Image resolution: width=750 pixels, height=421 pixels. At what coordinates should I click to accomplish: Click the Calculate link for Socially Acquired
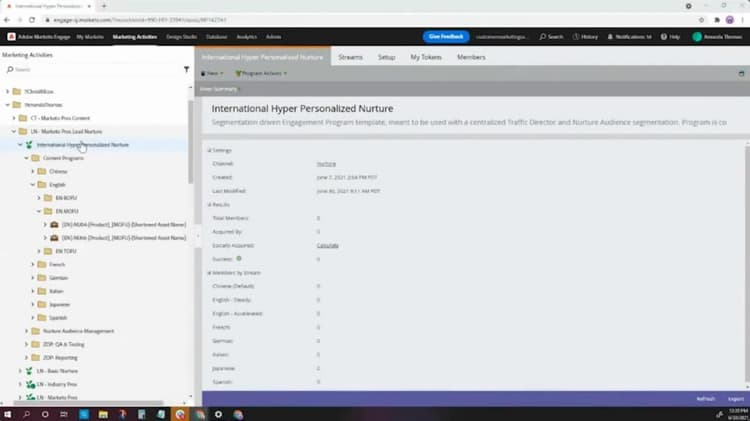pos(328,245)
